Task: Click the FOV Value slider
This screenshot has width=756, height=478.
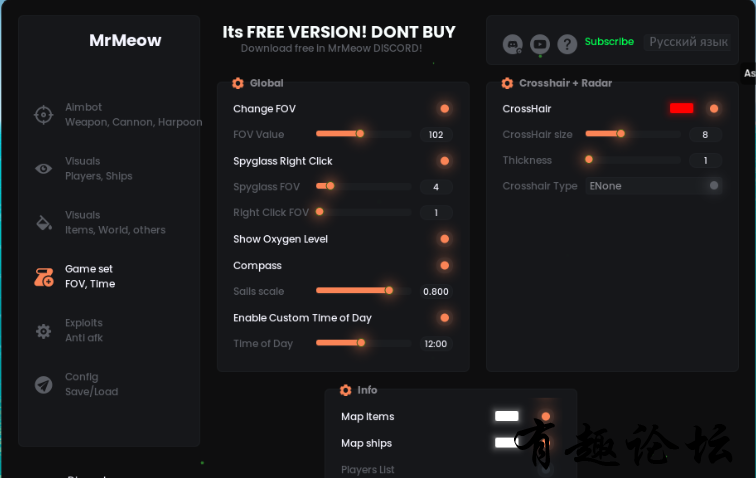Action: (x=363, y=135)
